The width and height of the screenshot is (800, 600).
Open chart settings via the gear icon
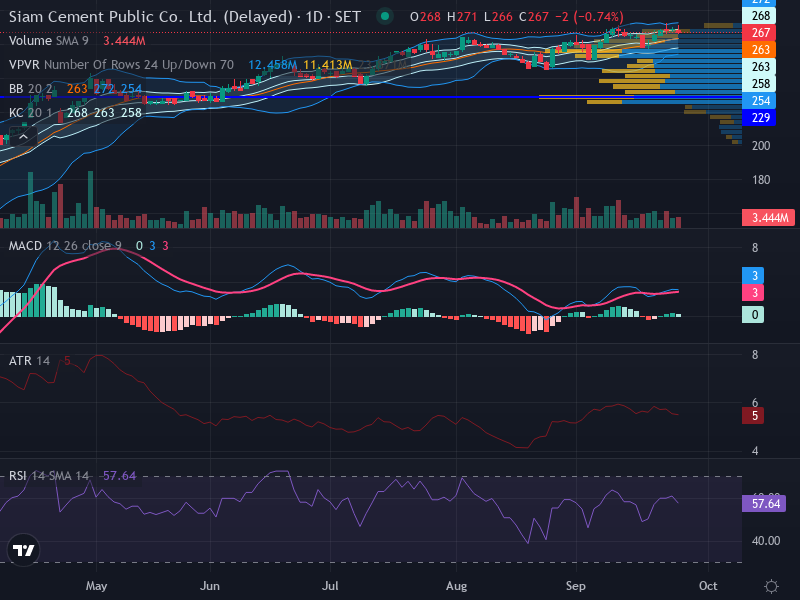(771, 586)
